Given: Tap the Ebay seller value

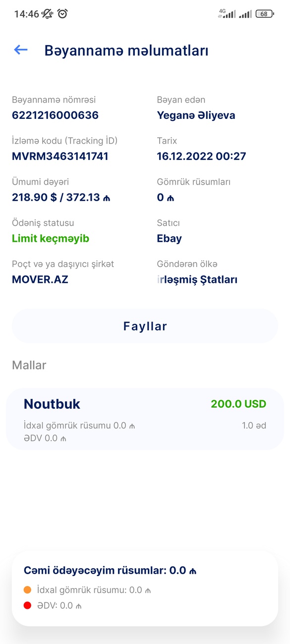Looking at the screenshot, I should (170, 239).
